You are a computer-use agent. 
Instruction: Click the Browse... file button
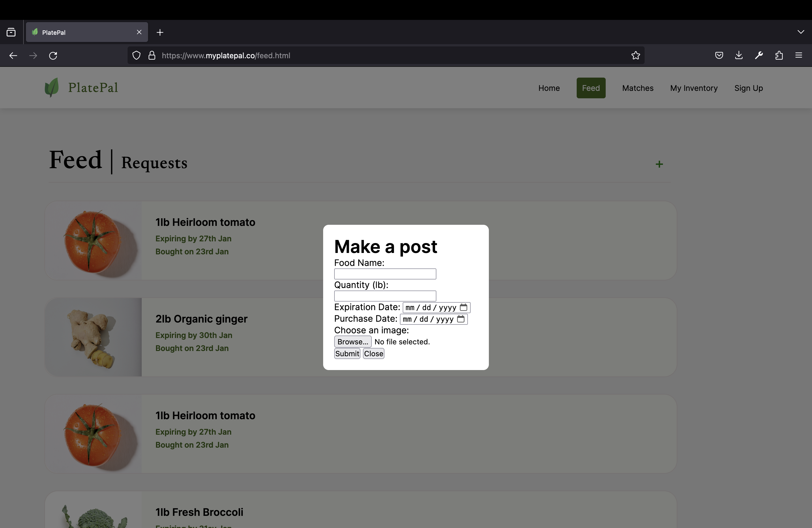pyautogui.click(x=352, y=342)
